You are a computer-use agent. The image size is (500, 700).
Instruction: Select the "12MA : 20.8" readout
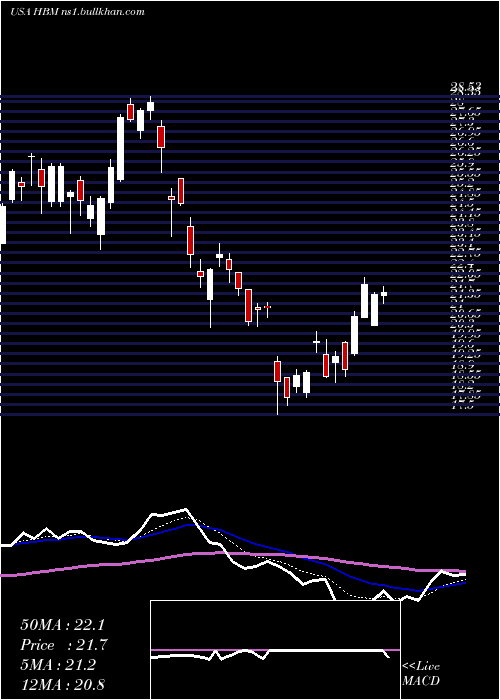(62, 685)
